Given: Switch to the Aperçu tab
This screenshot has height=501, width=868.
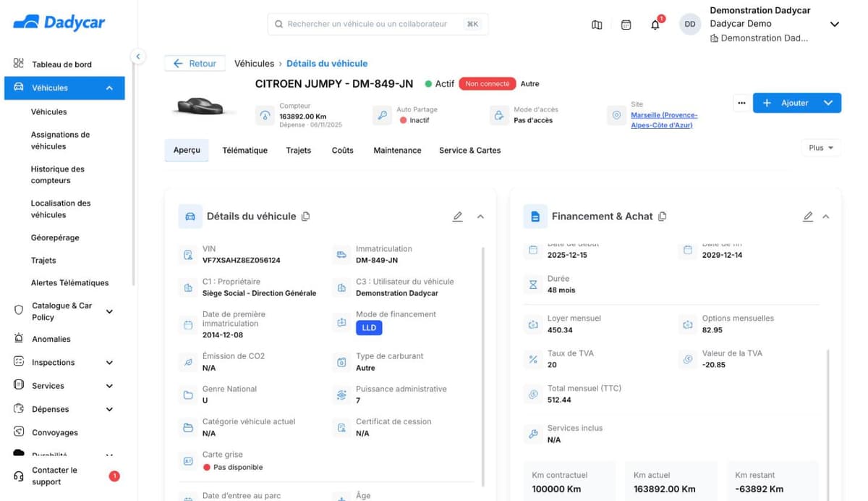Looking at the screenshot, I should click(187, 150).
